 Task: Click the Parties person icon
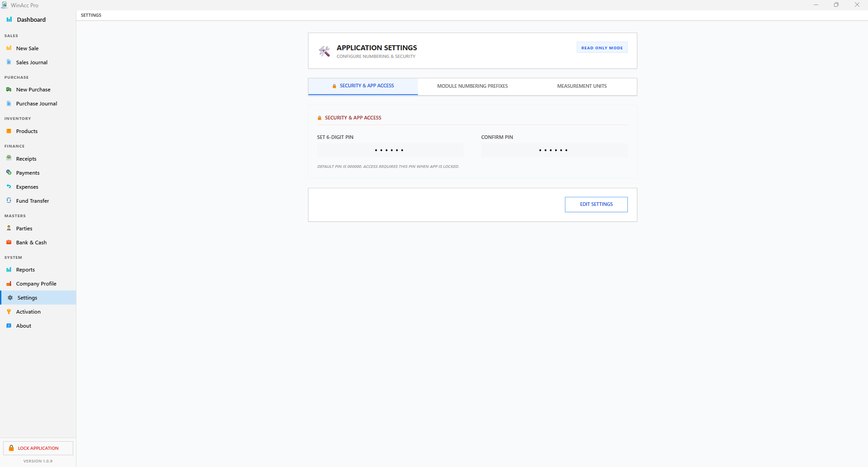tap(9, 228)
